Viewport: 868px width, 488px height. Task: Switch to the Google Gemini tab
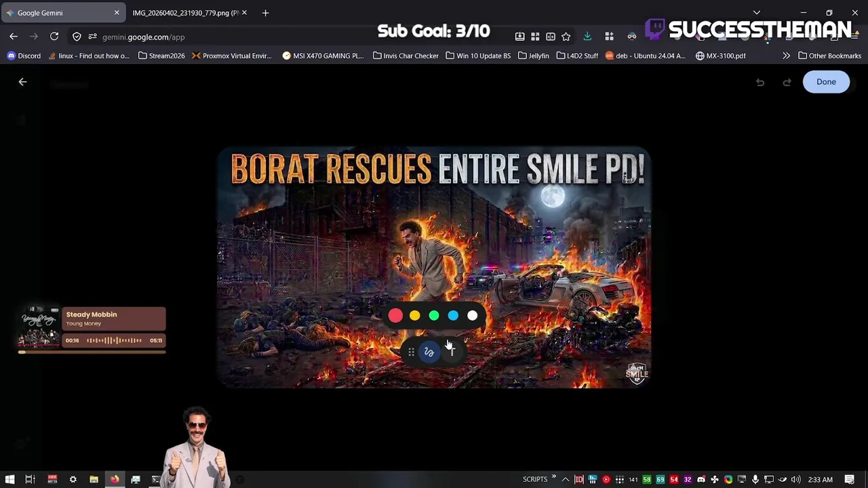[x=62, y=13]
